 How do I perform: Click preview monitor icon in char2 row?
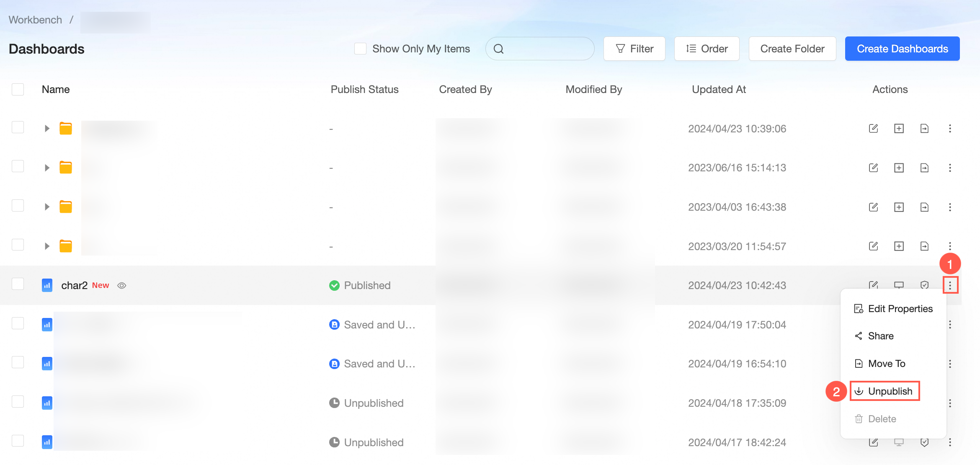click(899, 285)
